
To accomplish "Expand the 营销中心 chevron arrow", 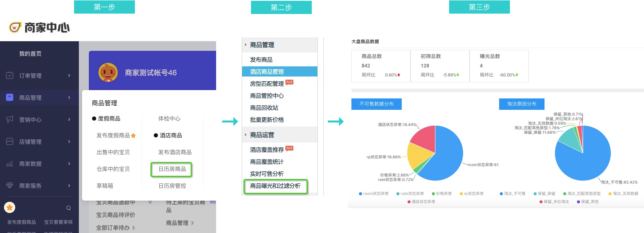I will 69,119.
